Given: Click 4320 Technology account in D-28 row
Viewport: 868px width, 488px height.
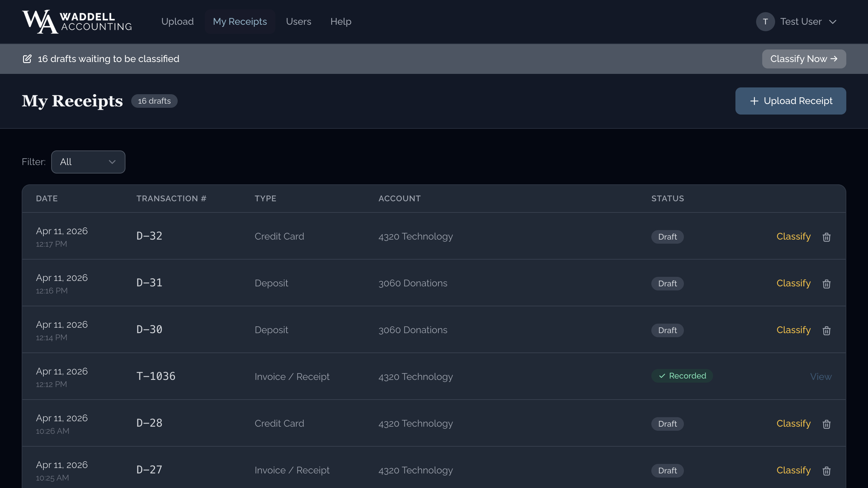Looking at the screenshot, I should coord(416,424).
